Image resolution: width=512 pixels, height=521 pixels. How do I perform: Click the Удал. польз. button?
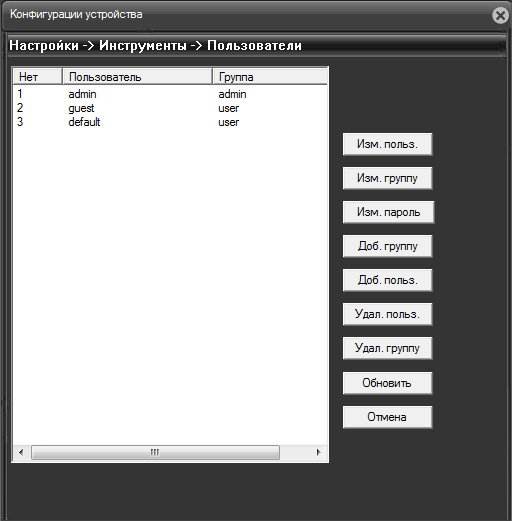click(x=387, y=314)
